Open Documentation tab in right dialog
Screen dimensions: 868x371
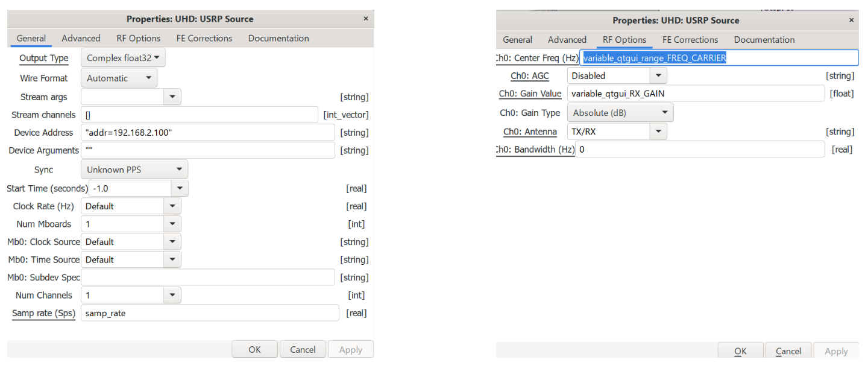pyautogui.click(x=764, y=40)
